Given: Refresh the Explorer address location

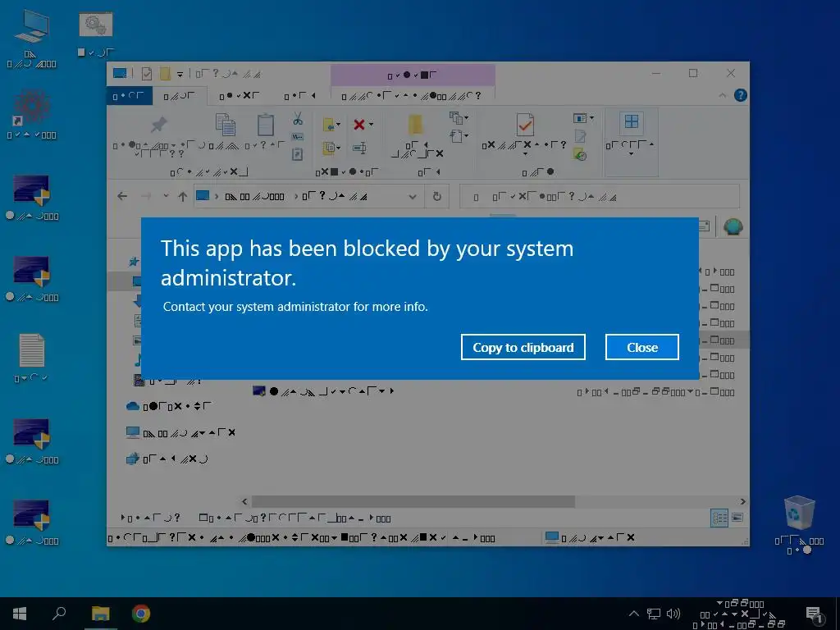Looking at the screenshot, I should (436, 196).
